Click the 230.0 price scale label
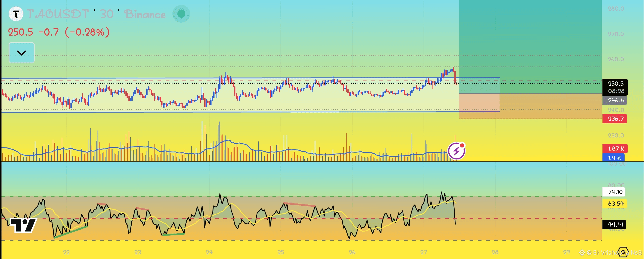 click(x=616, y=135)
